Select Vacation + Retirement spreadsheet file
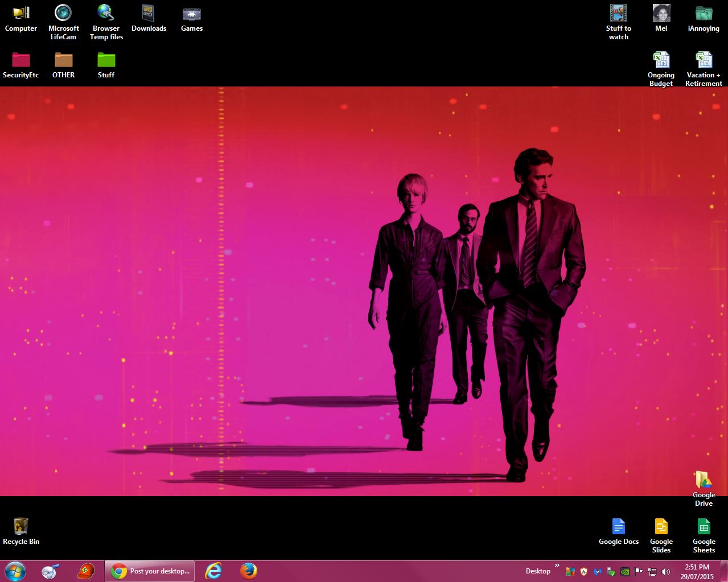The height and width of the screenshot is (582, 728). coord(704,69)
